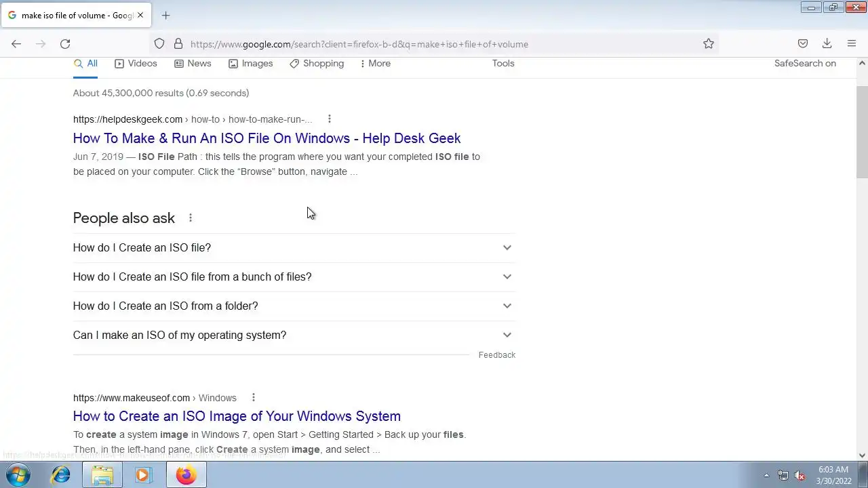Open options for makeuseof result
Viewport: 868px width, 488px height.
point(253,398)
